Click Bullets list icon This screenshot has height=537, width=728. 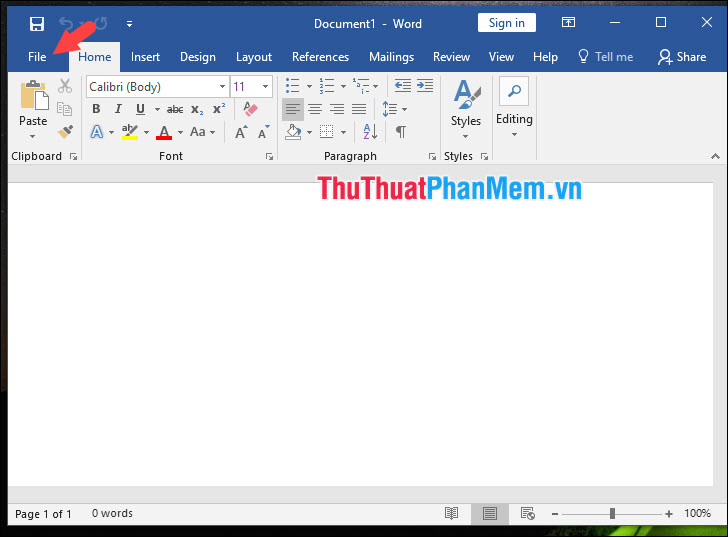[x=292, y=86]
